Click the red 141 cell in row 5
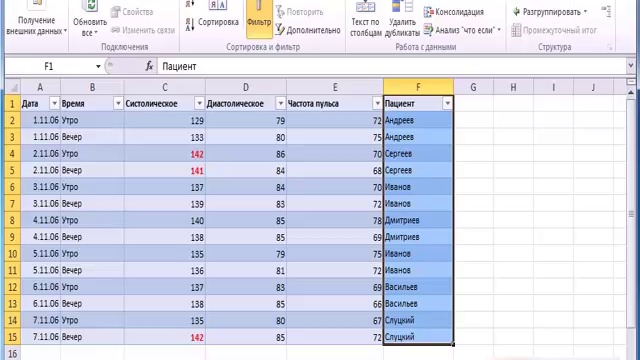The image size is (640, 360). 164,171
